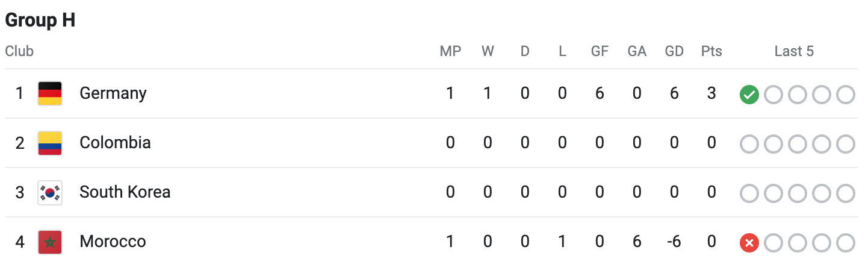
Task: Select the South Korea team name
Action: tap(125, 192)
